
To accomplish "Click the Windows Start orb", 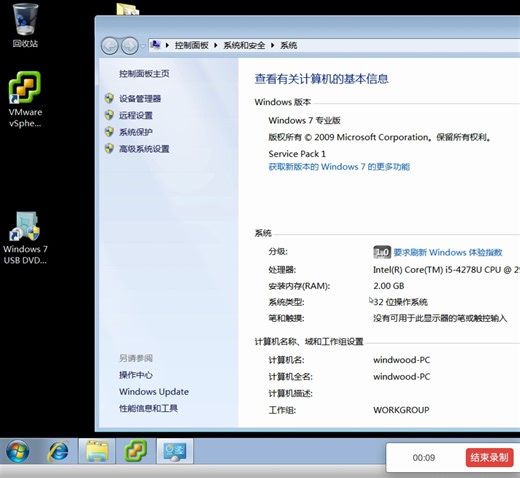I will pyautogui.click(x=18, y=451).
